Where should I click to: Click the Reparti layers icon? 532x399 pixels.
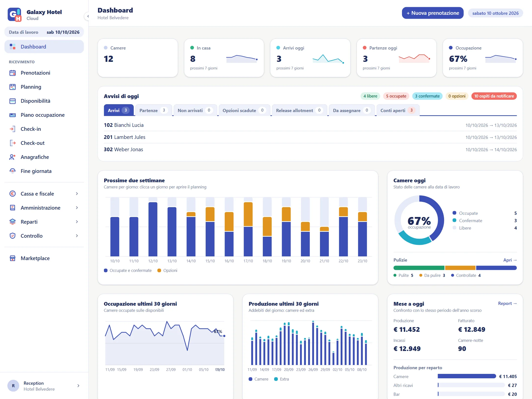pyautogui.click(x=13, y=222)
